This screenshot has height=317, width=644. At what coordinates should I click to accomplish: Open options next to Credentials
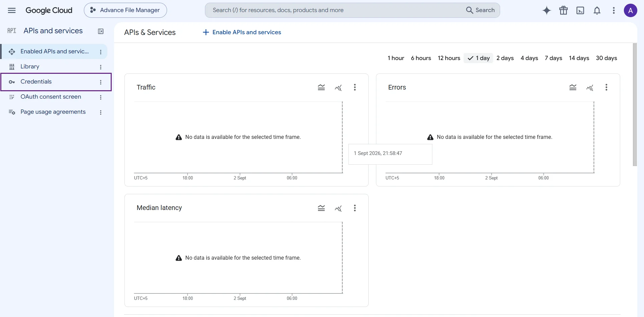point(101,82)
